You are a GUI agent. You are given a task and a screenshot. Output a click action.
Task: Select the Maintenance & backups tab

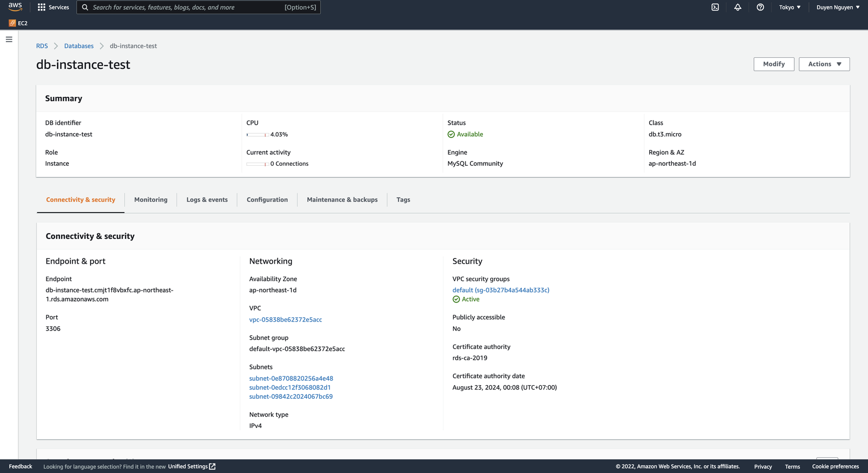point(342,200)
